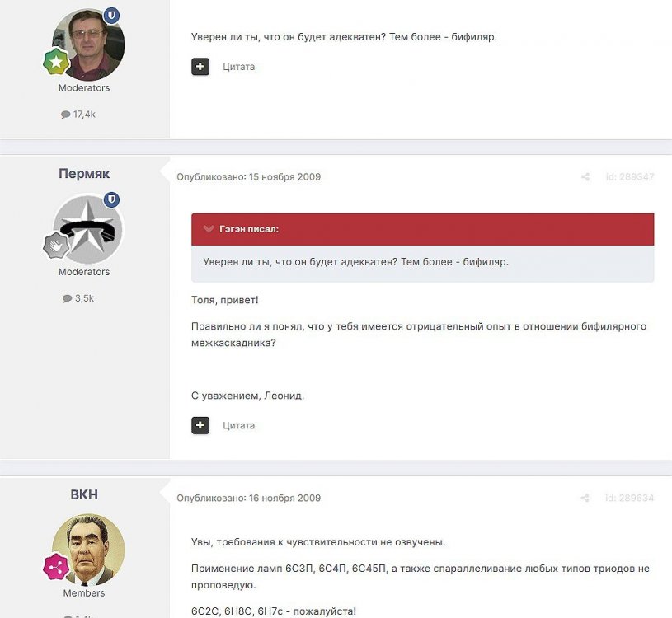Image resolution: width=672 pixels, height=618 pixels.
Task: Click the plus multiquote icon in Гэгэн's post
Action: (200, 67)
